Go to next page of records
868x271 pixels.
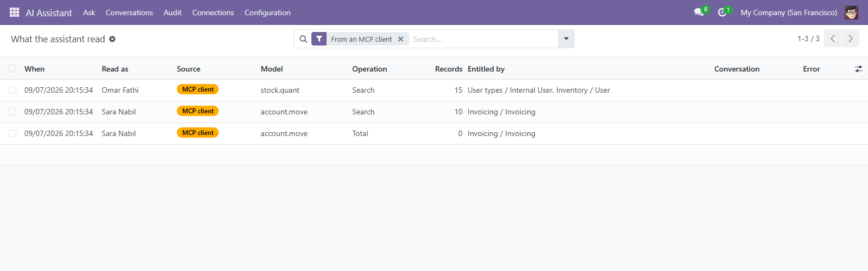[850, 38]
